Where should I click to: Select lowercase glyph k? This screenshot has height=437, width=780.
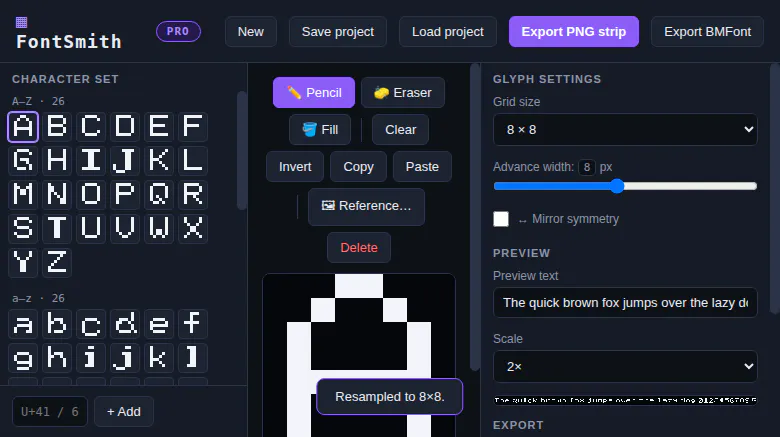point(159,357)
